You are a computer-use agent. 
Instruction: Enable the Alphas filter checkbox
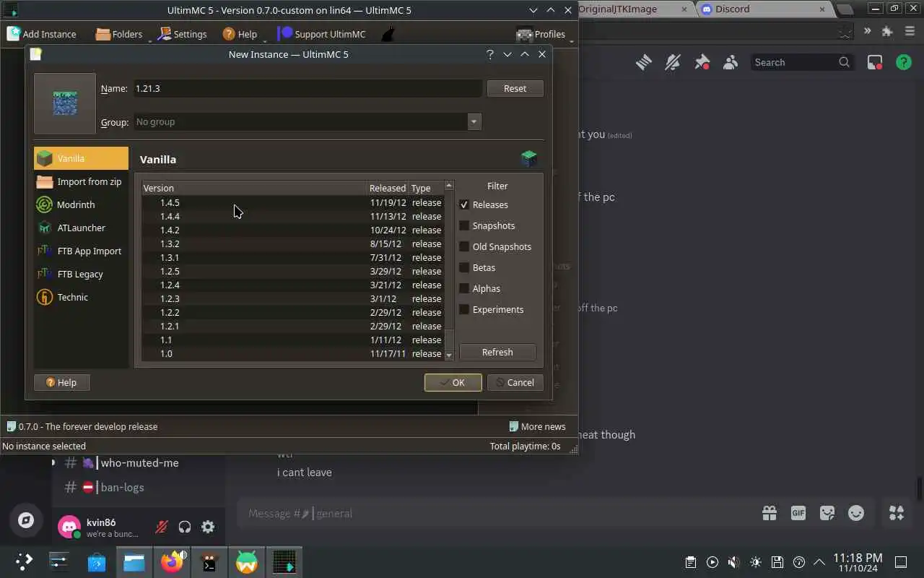coord(464,288)
